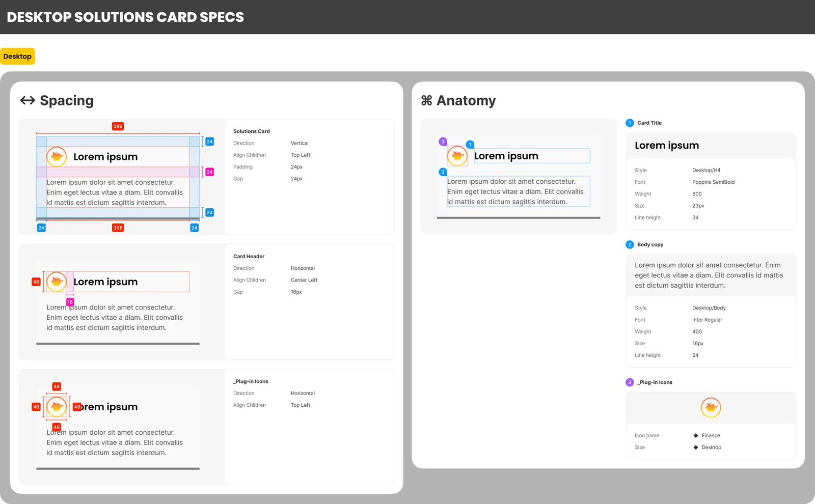Click the purple 3 badge beside _Plug-in Icons label
This screenshot has height=504, width=815.
click(630, 382)
